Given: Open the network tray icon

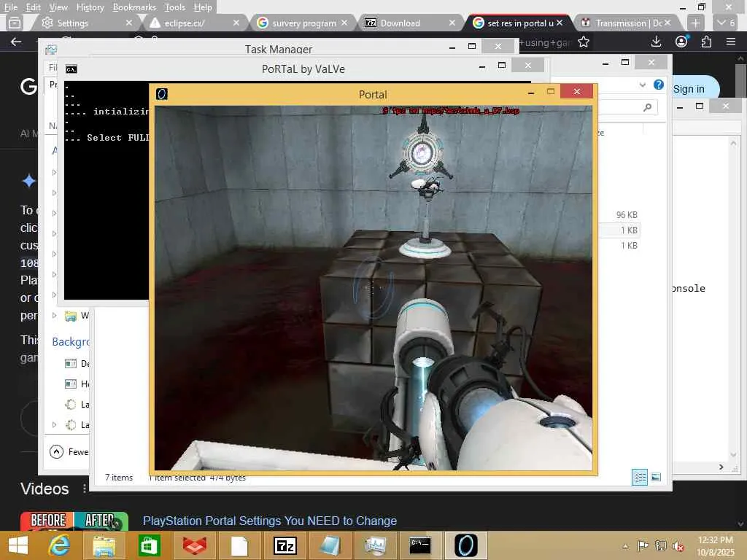Looking at the screenshot, I should [660, 545].
